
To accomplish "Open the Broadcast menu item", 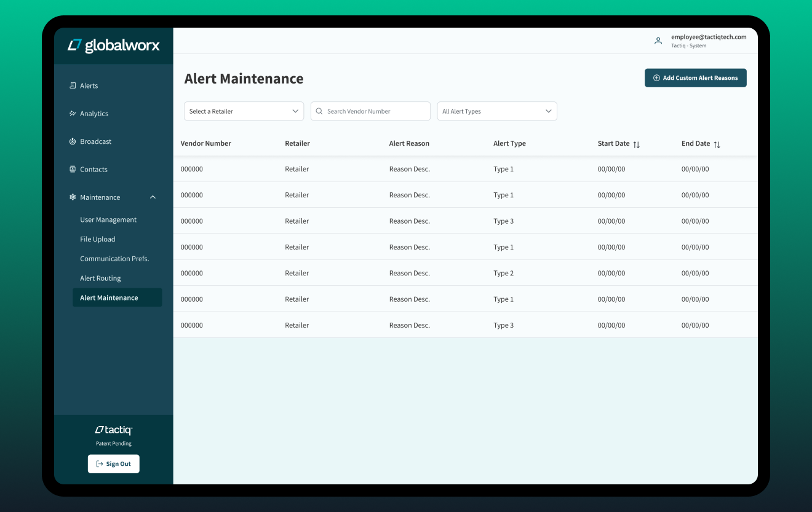I will 96,141.
